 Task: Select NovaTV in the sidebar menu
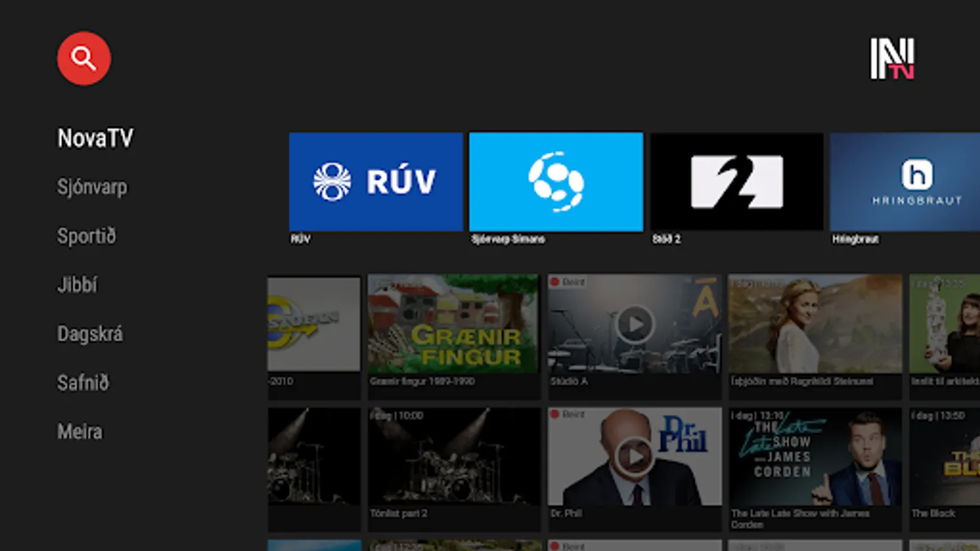(95, 138)
